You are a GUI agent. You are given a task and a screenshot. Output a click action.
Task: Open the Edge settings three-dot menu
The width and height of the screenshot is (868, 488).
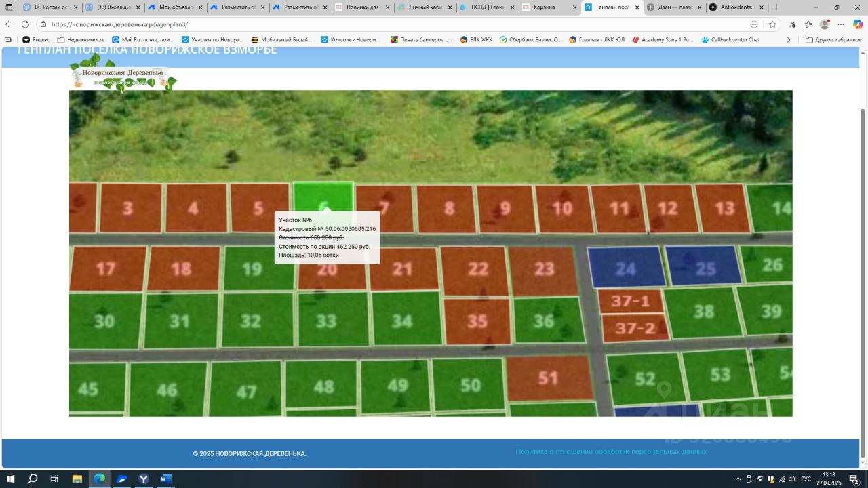[841, 24]
